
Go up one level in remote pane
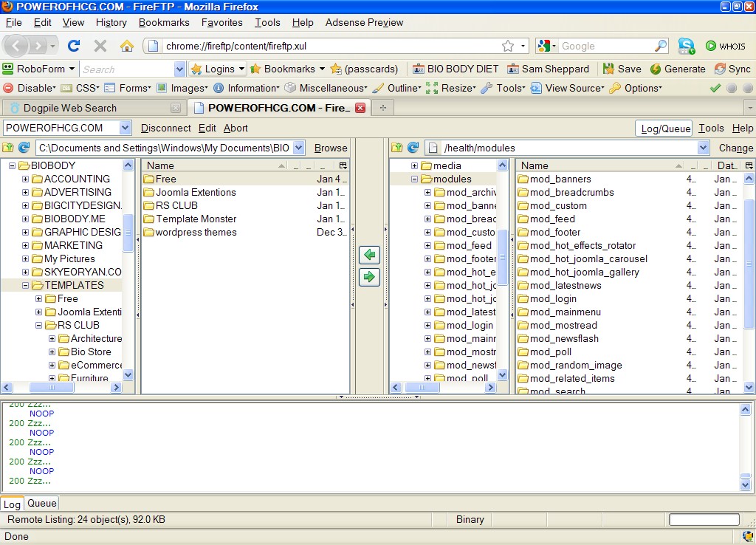coord(396,148)
